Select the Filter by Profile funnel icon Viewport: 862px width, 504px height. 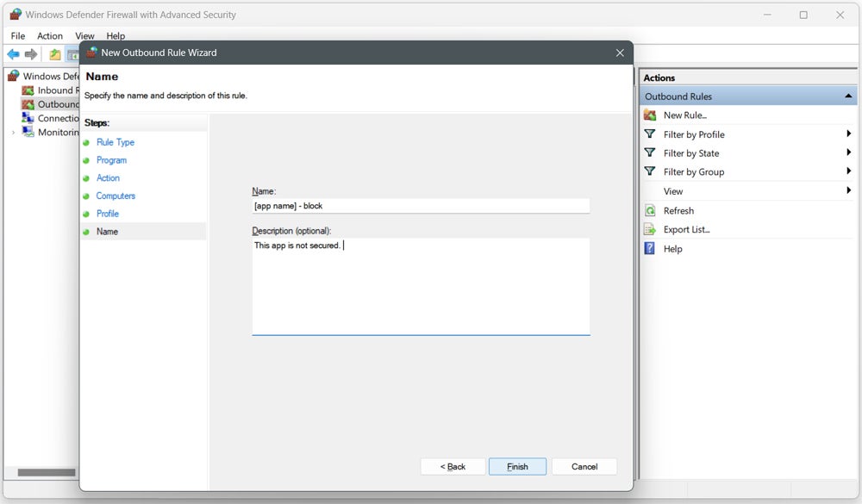649,134
